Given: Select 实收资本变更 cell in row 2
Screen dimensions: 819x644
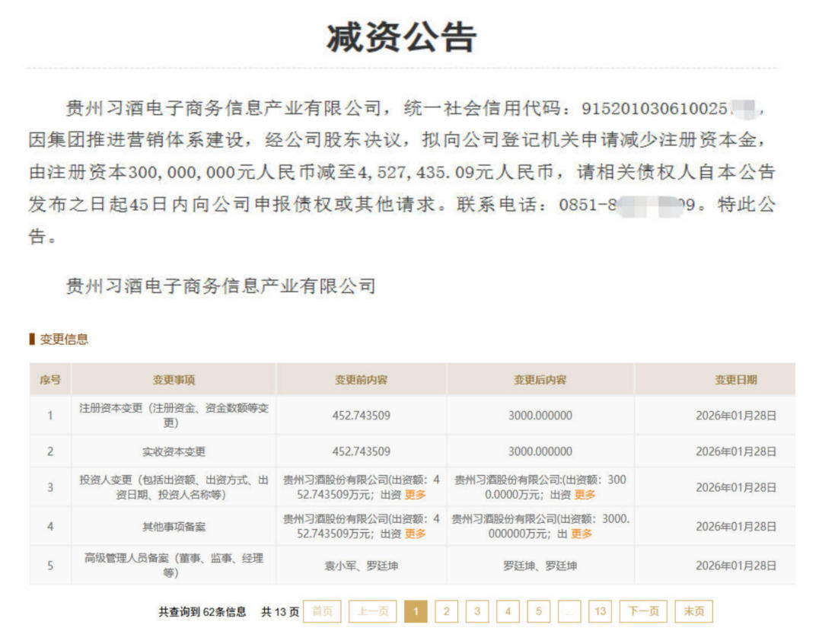Looking at the screenshot, I should [174, 451].
